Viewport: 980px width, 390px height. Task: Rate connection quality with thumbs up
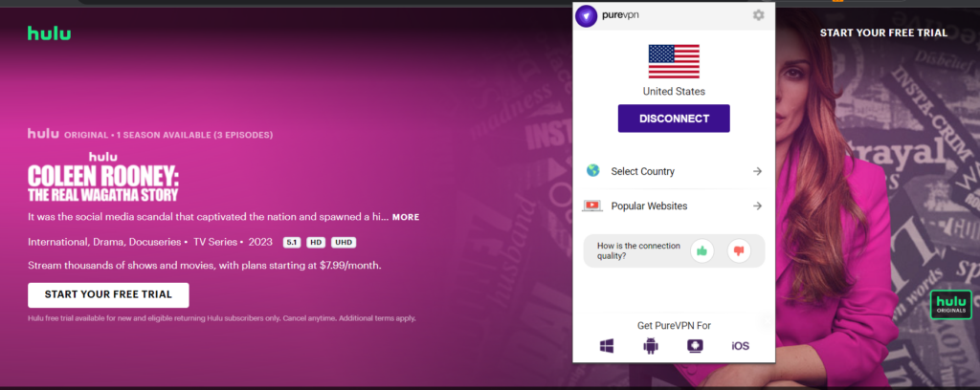pyautogui.click(x=702, y=251)
